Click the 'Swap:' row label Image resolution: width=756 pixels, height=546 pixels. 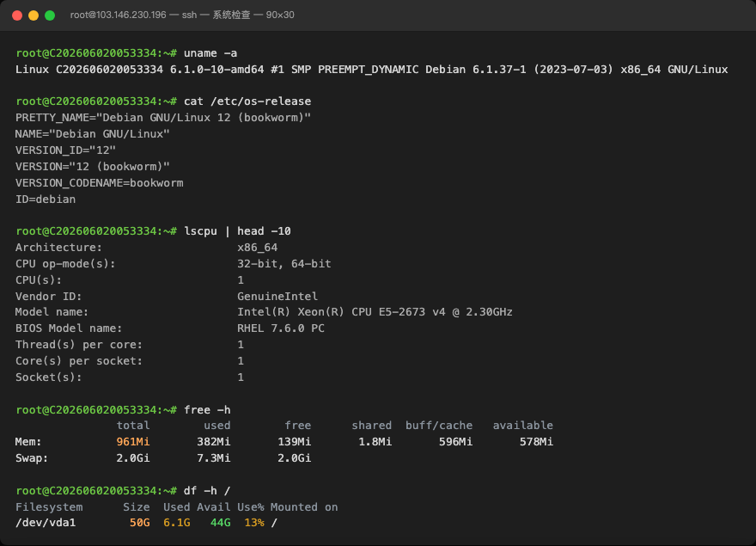click(x=32, y=458)
